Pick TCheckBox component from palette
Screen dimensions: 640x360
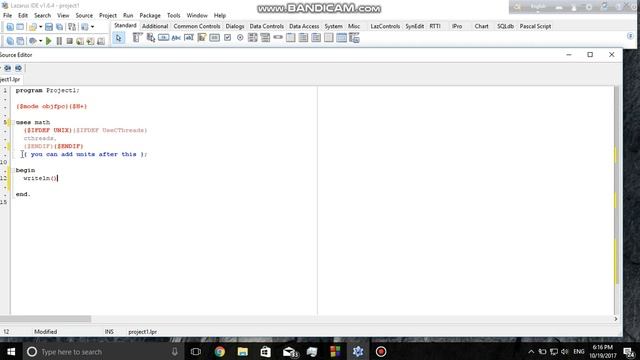227,38
